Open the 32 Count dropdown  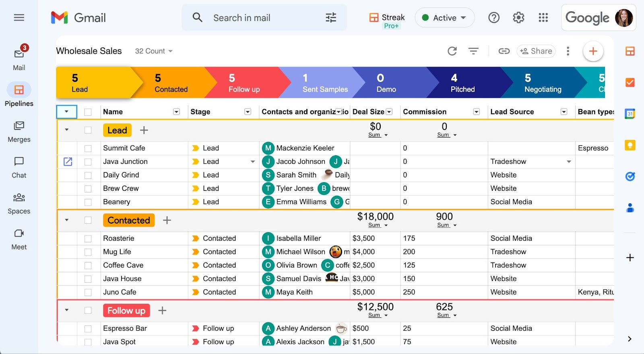point(154,51)
